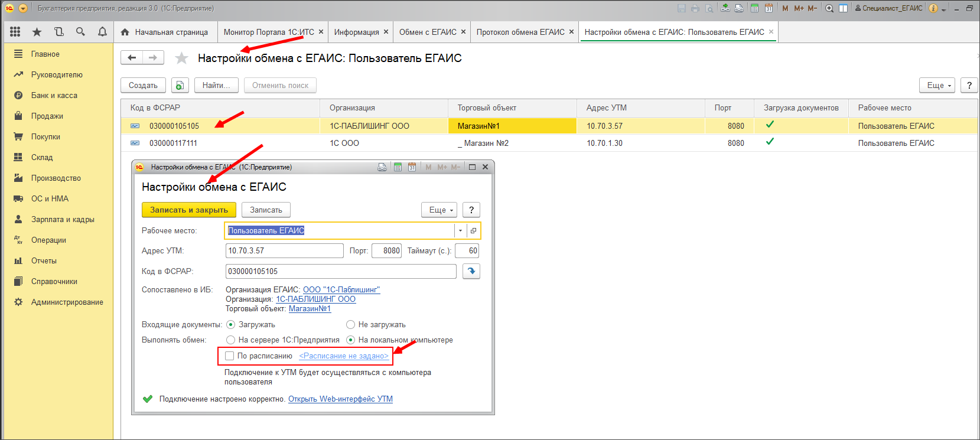
Task: Open the sections menu grid icon
Action: tap(15, 32)
